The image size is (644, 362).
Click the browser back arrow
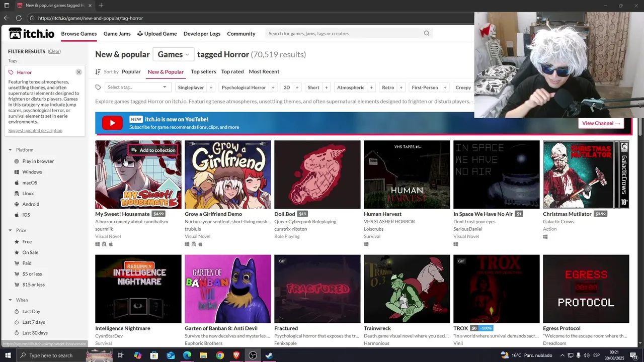click(x=7, y=18)
